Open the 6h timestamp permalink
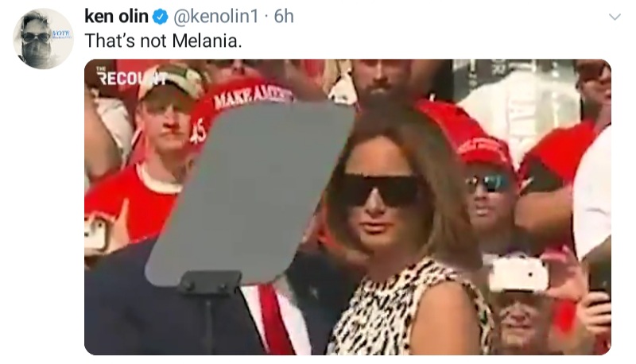 click(284, 17)
